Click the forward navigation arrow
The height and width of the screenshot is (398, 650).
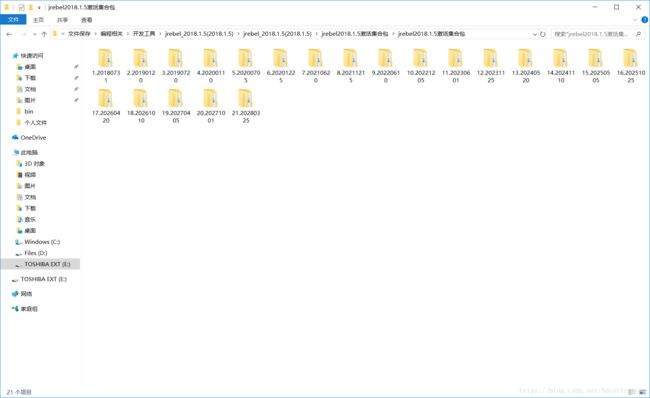tap(24, 34)
